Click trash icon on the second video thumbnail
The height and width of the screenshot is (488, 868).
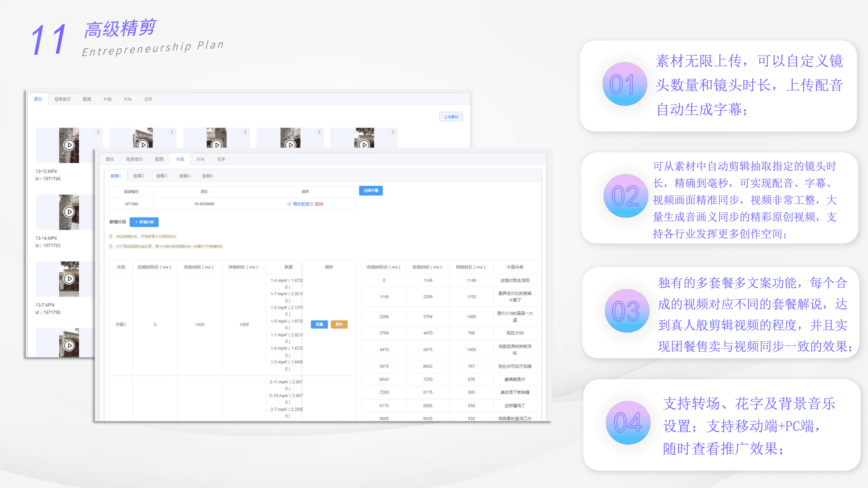pos(172,132)
